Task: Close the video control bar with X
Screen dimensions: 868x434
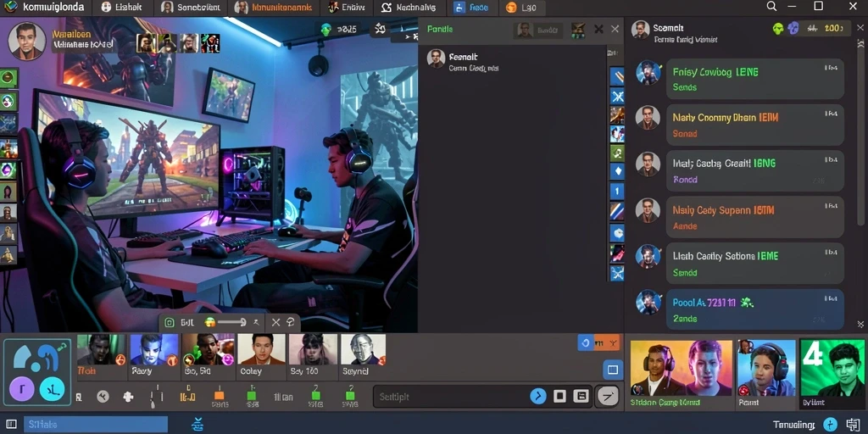Action: pos(275,322)
